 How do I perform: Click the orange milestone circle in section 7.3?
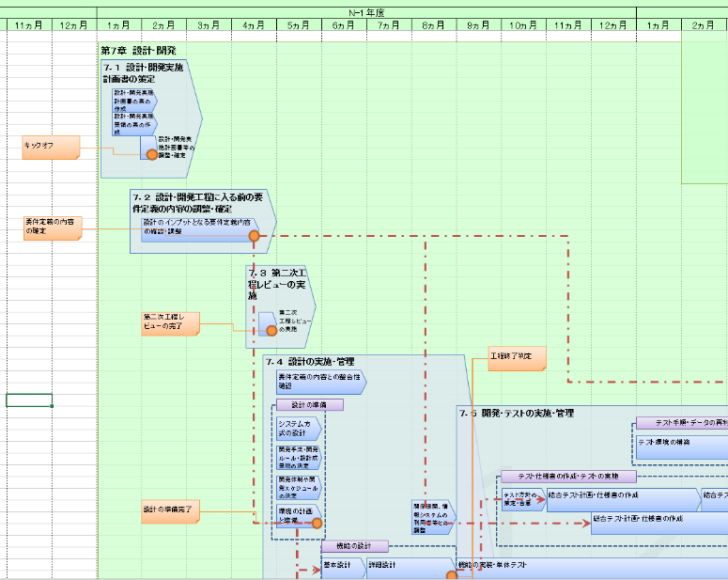[271, 331]
